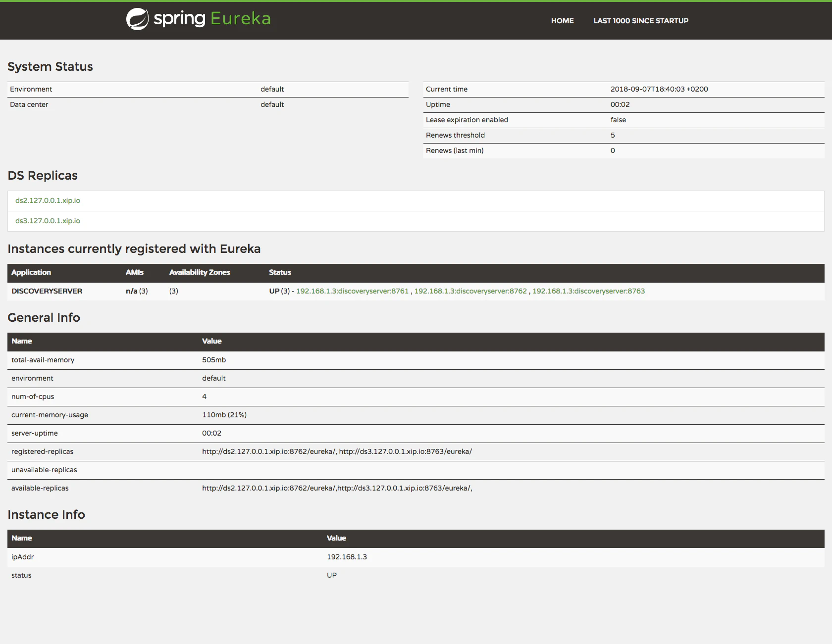
Task: Click the Status column header
Action: (x=280, y=272)
